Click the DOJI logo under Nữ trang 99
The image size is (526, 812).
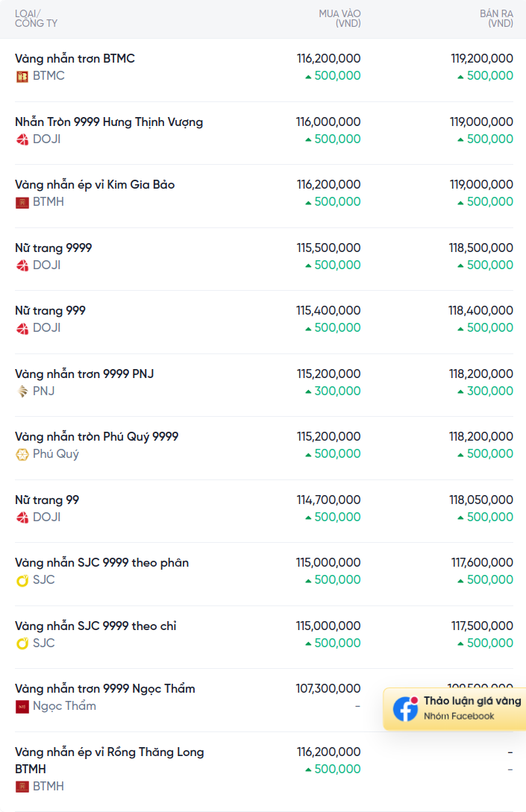click(22, 518)
